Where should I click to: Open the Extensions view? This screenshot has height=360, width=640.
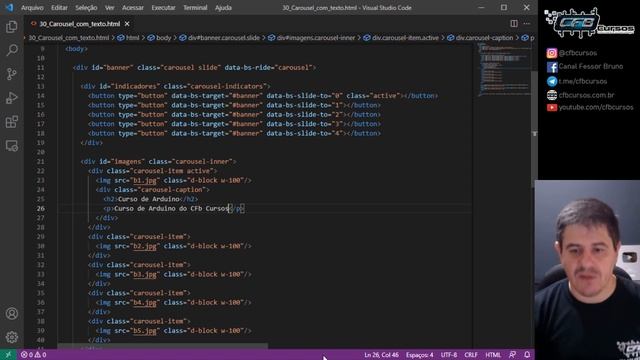point(12,122)
